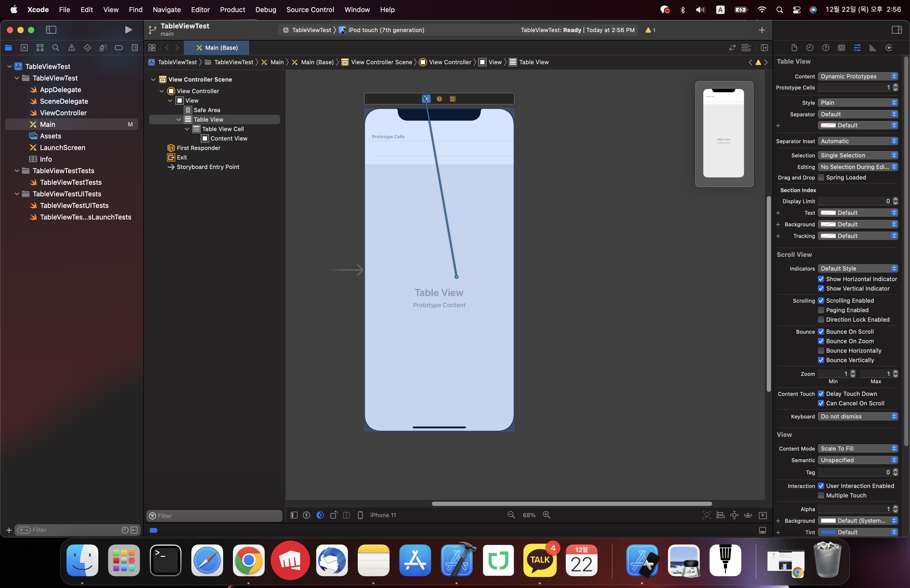The height and width of the screenshot is (588, 910).
Task: Click the Add library plus button
Action: (x=761, y=30)
